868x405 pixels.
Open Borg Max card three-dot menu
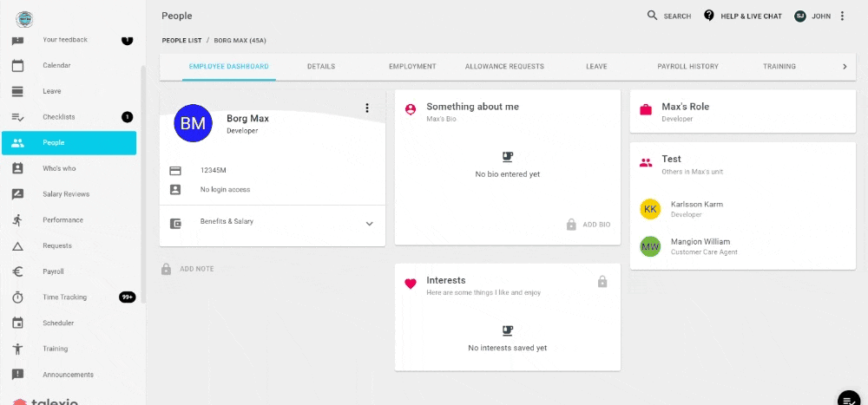366,108
